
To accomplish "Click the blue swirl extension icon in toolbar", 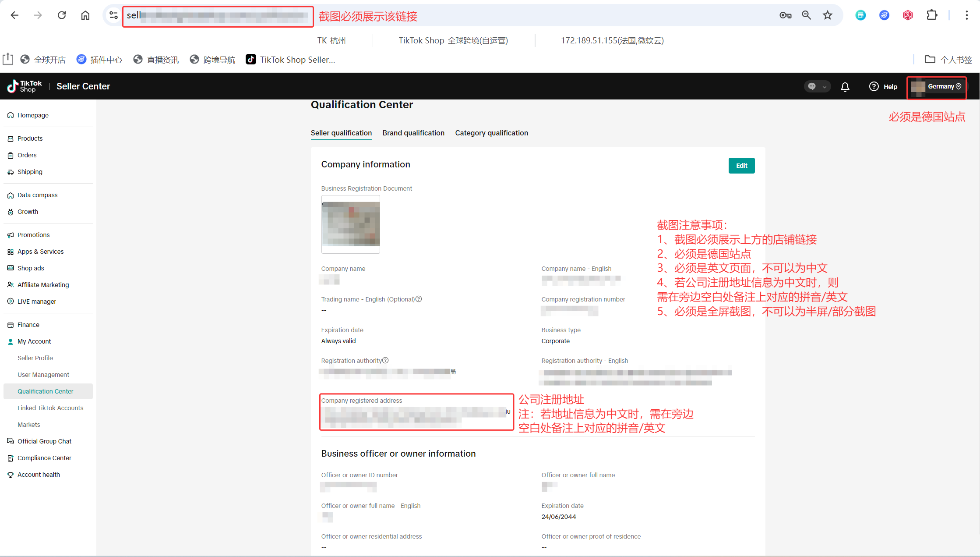I will pos(884,15).
